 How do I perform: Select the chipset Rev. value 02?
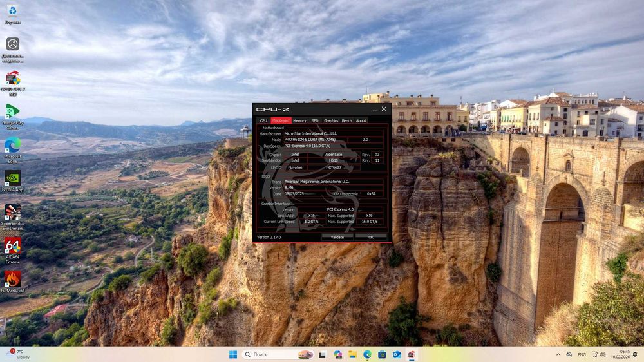(377, 155)
